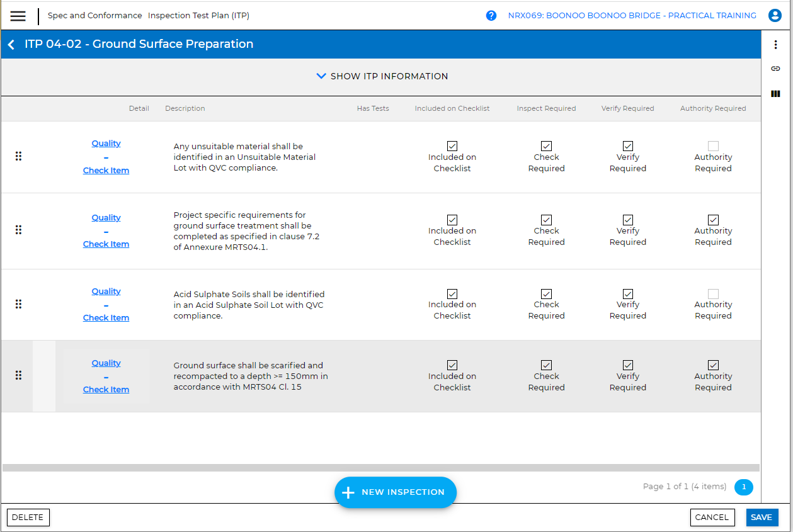Grab the drag handle on the unsuitable material row
Viewport: 793px width, 532px height.
click(x=18, y=156)
